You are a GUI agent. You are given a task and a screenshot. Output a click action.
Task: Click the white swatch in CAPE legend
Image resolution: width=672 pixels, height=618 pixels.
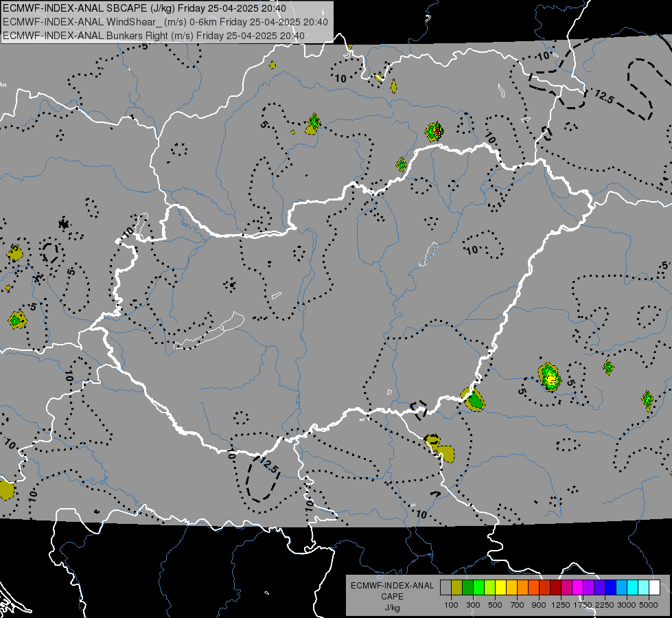point(654,588)
